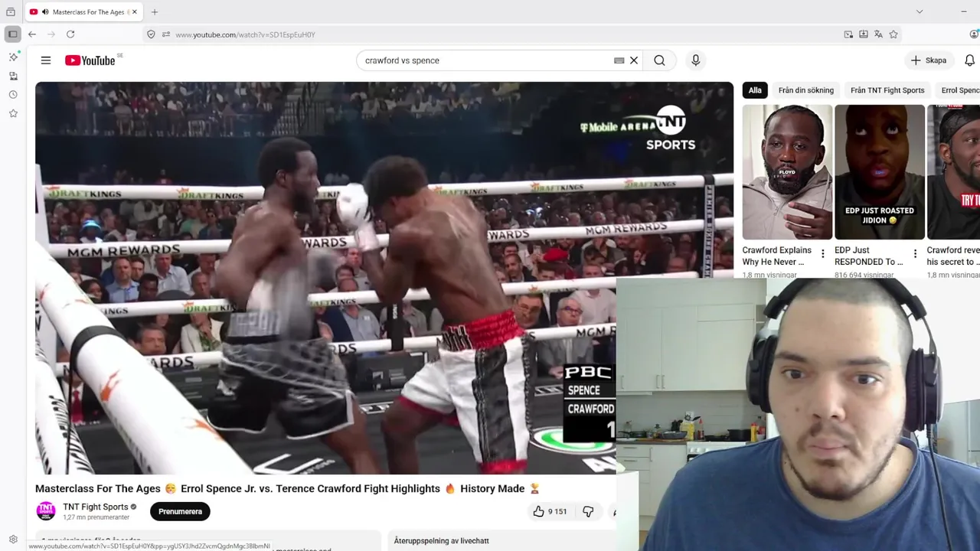This screenshot has width=980, height=551.
Task: Subscribe via Prenumerera button
Action: click(180, 511)
